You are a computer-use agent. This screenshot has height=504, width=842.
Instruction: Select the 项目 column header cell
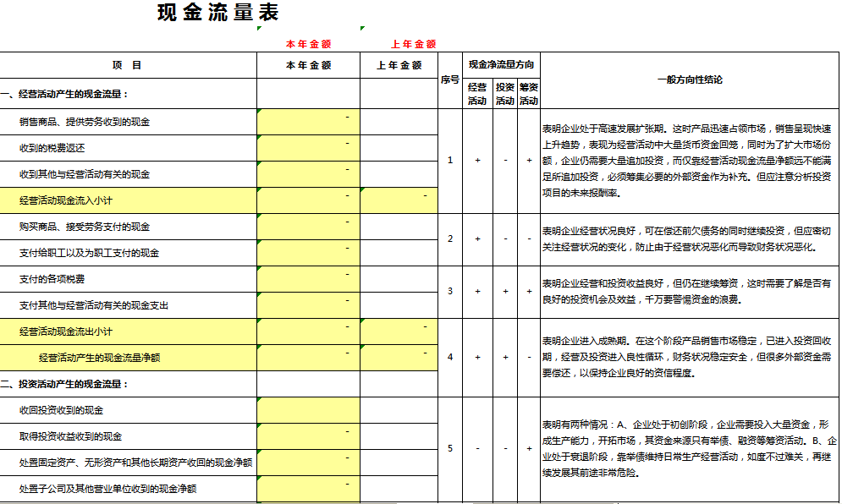[127, 65]
